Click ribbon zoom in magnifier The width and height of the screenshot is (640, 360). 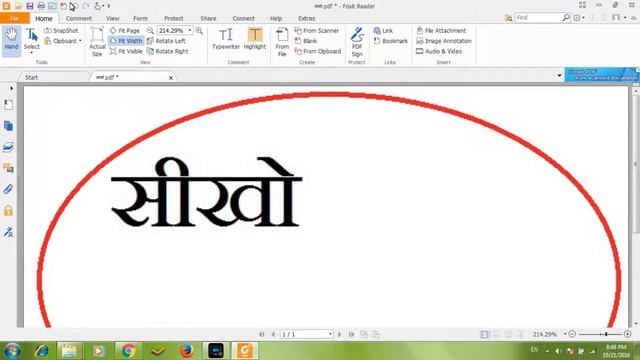click(x=199, y=31)
